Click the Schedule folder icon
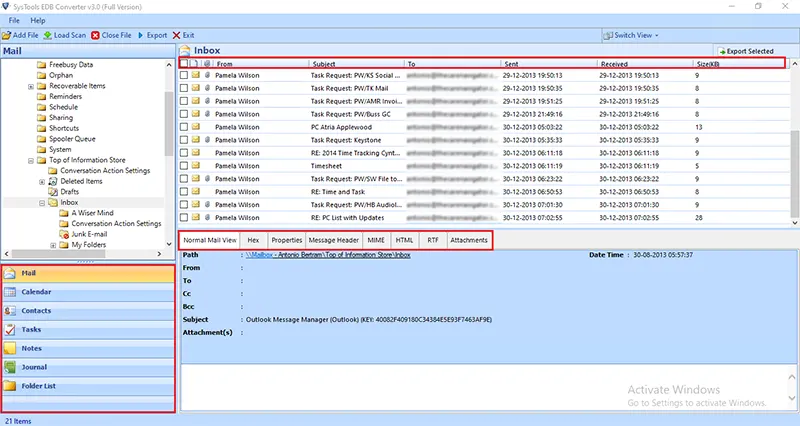 pos(42,107)
